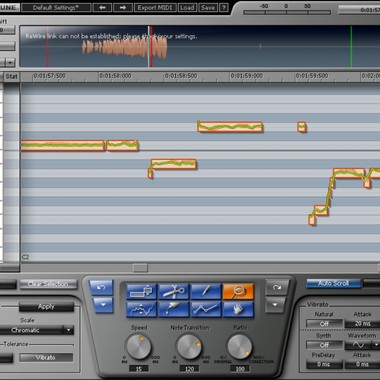Click the Save button
This screenshot has height=380, width=380.
[208, 8]
